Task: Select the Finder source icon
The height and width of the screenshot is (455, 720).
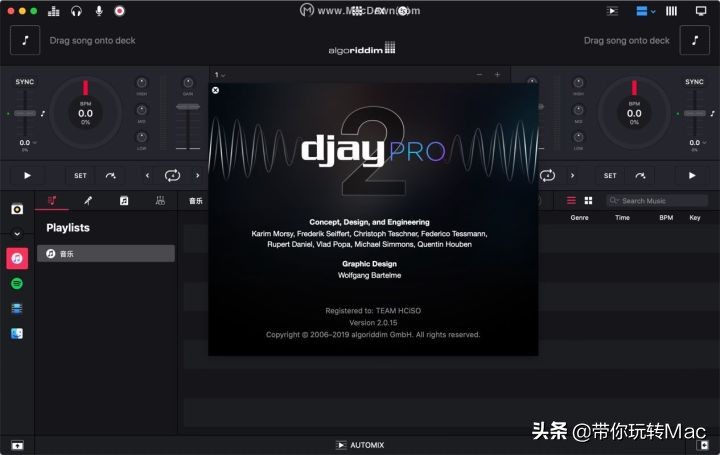Action: [x=17, y=333]
